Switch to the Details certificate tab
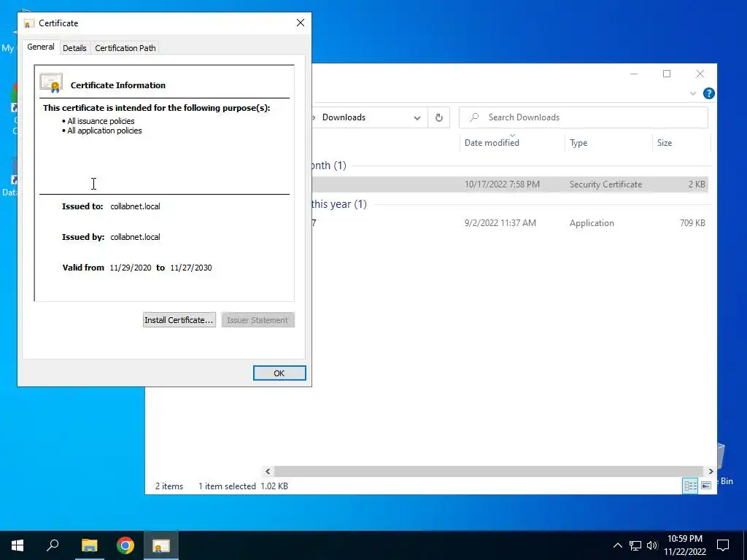Screen dimensions: 747x560 point(74,48)
